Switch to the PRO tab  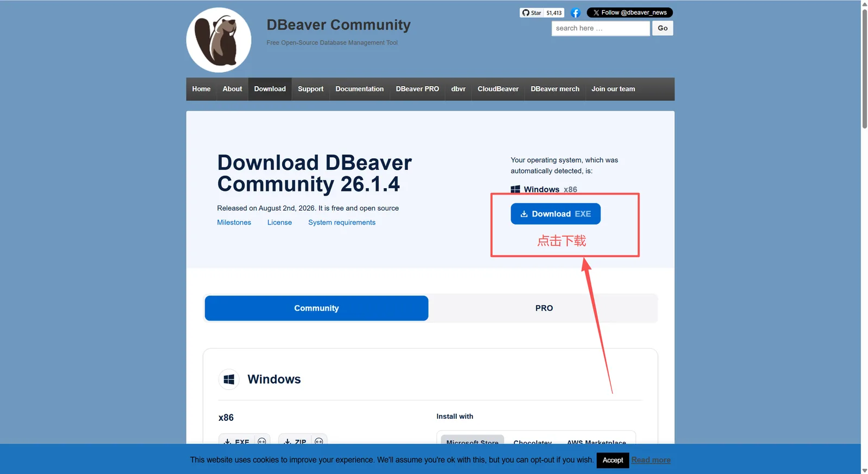point(544,308)
